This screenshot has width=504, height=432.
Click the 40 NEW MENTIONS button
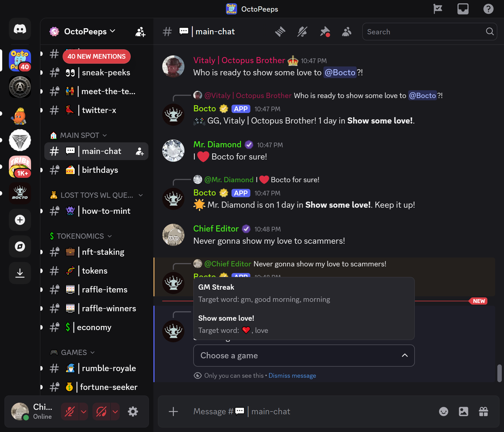(97, 56)
